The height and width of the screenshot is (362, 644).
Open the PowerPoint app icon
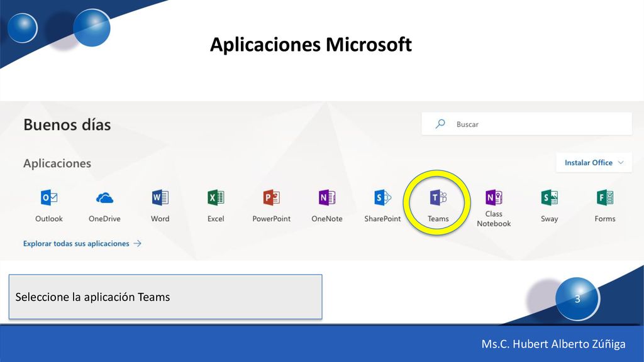click(271, 197)
